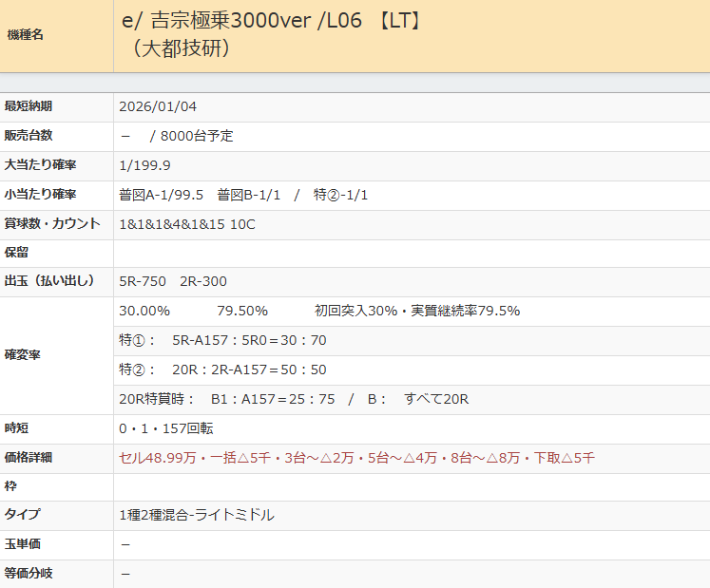710x588 pixels.
Task: Click the machine name 'e/ 吉宗極乗3000ver /L06 【LT】'
Action: [x=273, y=20]
